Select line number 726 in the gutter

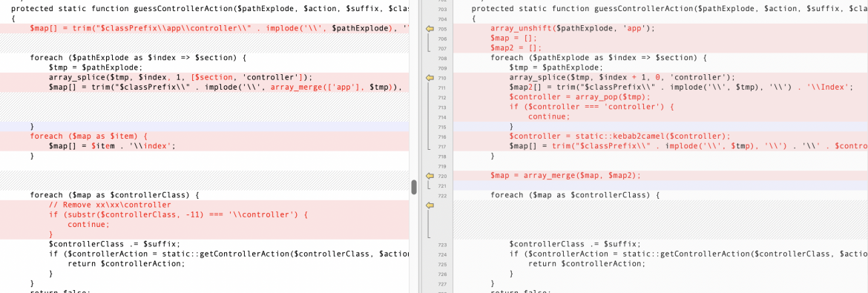(x=441, y=274)
